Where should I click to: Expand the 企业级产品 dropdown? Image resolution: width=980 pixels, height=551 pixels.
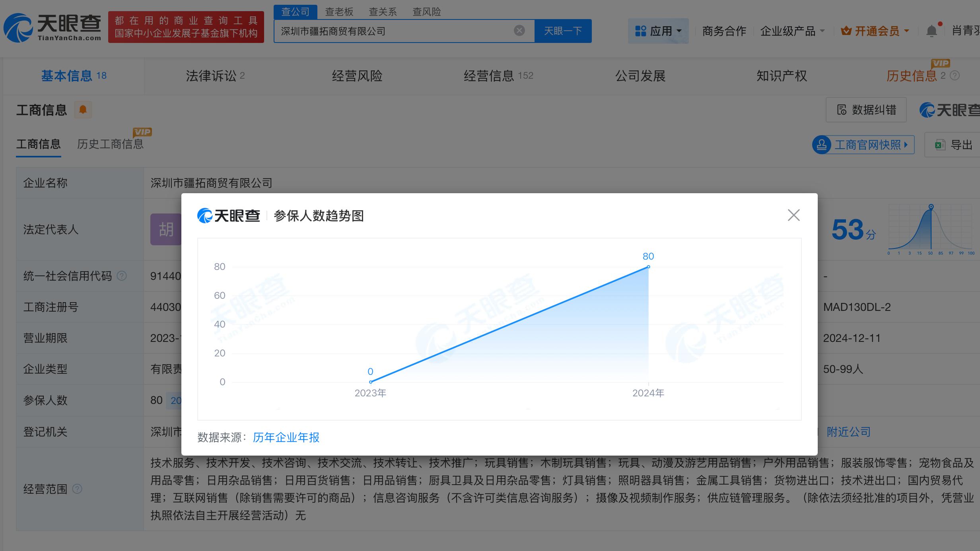coord(792,31)
